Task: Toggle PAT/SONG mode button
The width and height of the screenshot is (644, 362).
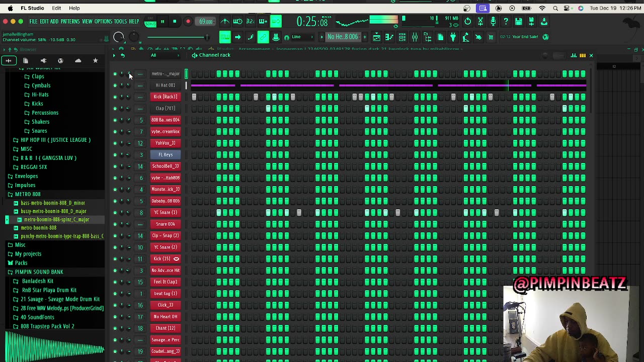Action: pyautogui.click(x=150, y=22)
